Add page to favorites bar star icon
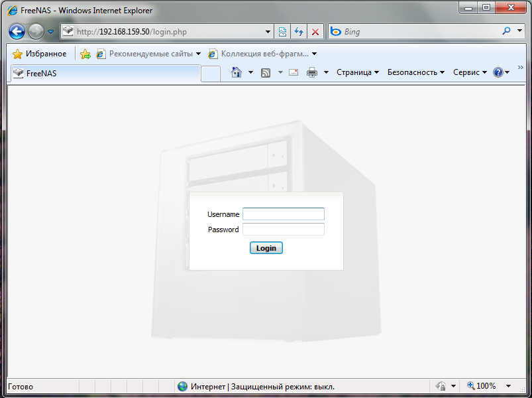The image size is (532, 398). pos(85,54)
